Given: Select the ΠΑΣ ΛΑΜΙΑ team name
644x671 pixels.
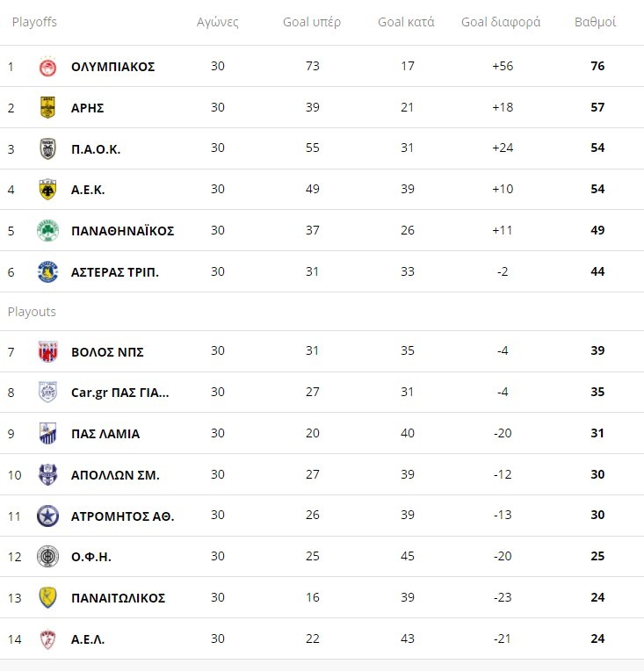Looking at the screenshot, I should (105, 434).
